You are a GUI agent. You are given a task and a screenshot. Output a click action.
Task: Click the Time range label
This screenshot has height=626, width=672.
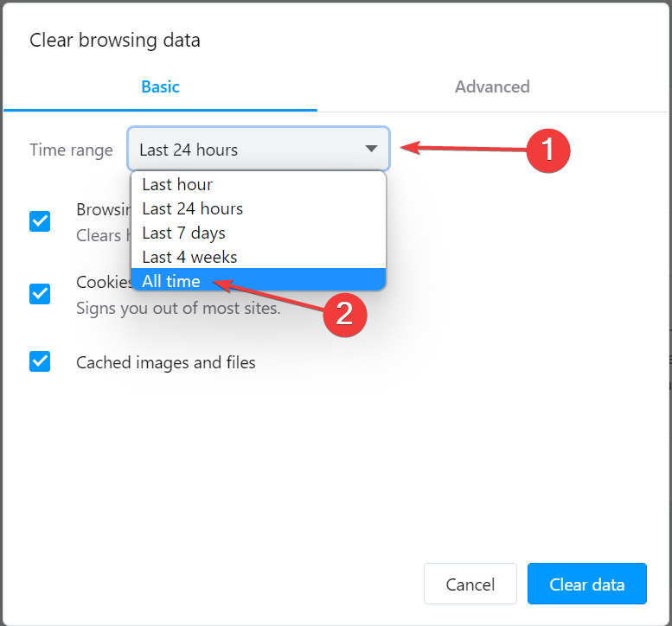pos(71,150)
